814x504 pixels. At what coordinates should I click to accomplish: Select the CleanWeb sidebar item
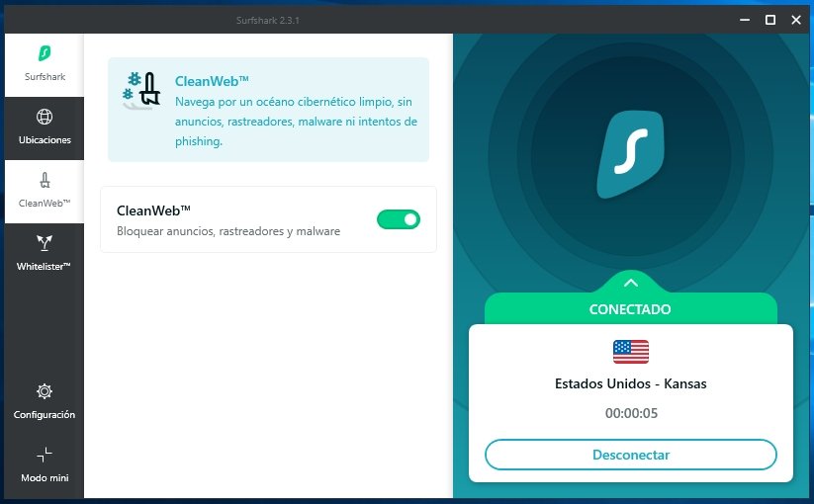45,192
